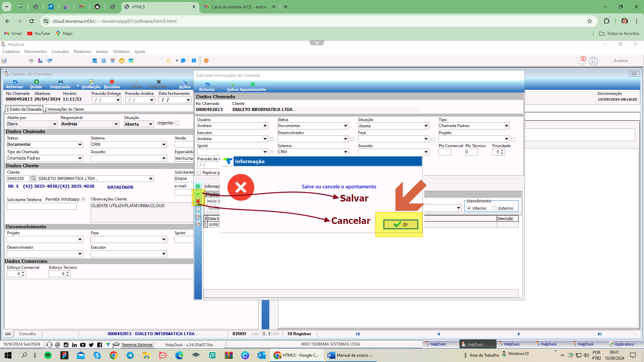Increase the Prioridade stepper value
Image resolution: width=644 pixels, height=362 pixels.
pos(502,150)
